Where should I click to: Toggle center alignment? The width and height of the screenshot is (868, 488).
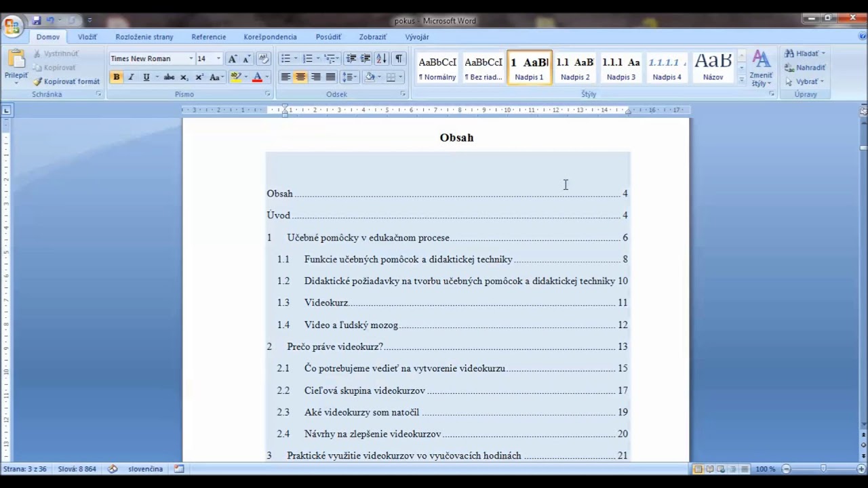pos(300,77)
